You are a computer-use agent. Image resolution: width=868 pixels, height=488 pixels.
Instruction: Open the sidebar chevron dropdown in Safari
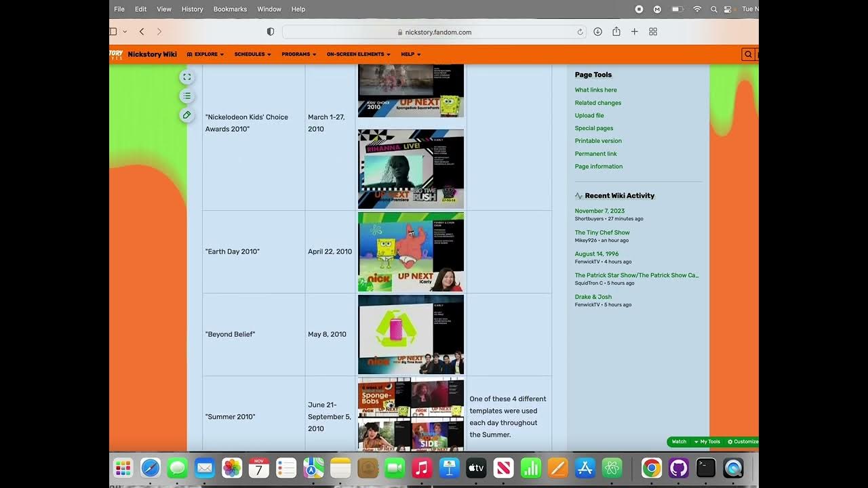(x=125, y=32)
